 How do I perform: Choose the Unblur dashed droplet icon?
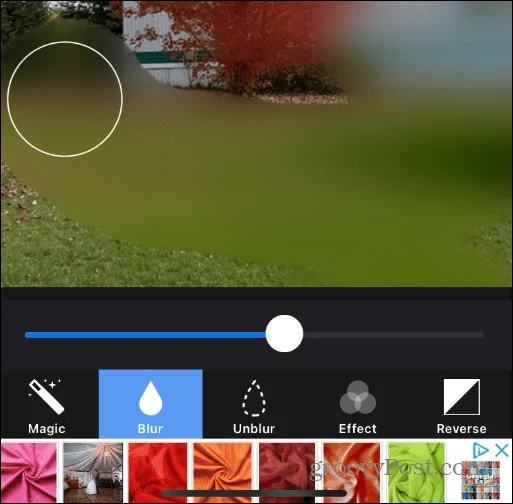pos(254,398)
